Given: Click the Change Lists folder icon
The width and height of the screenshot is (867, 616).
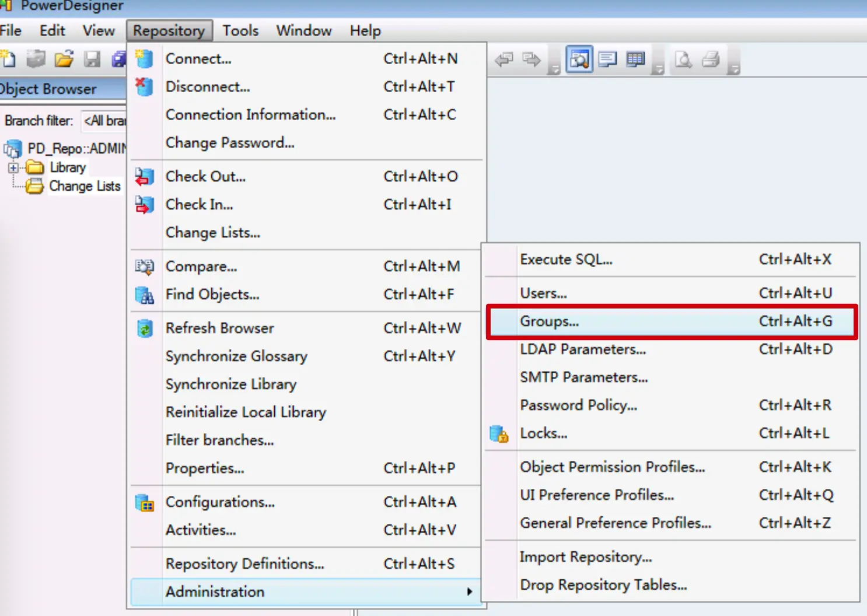Looking at the screenshot, I should click(x=35, y=187).
